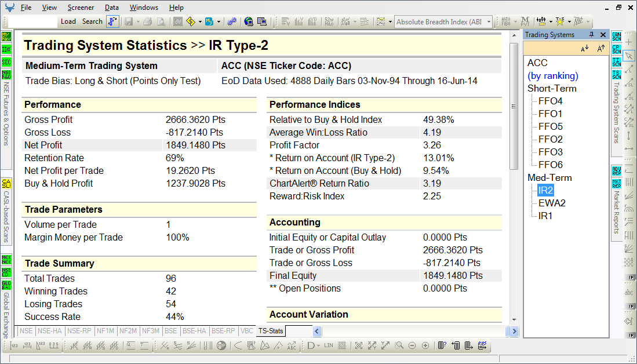Open the dropdown arrow next to the candlestick icon
Image resolution: width=637 pixels, height=364 pixels.
(x=551, y=22)
